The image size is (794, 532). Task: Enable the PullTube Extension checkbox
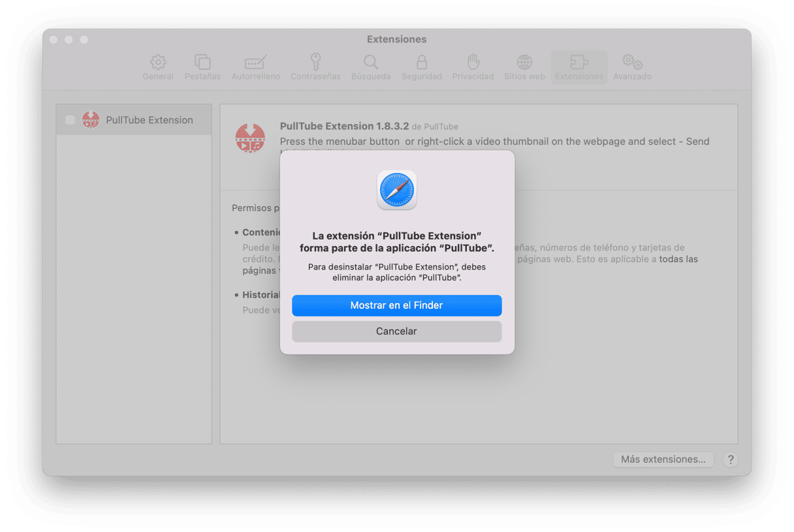click(x=71, y=120)
